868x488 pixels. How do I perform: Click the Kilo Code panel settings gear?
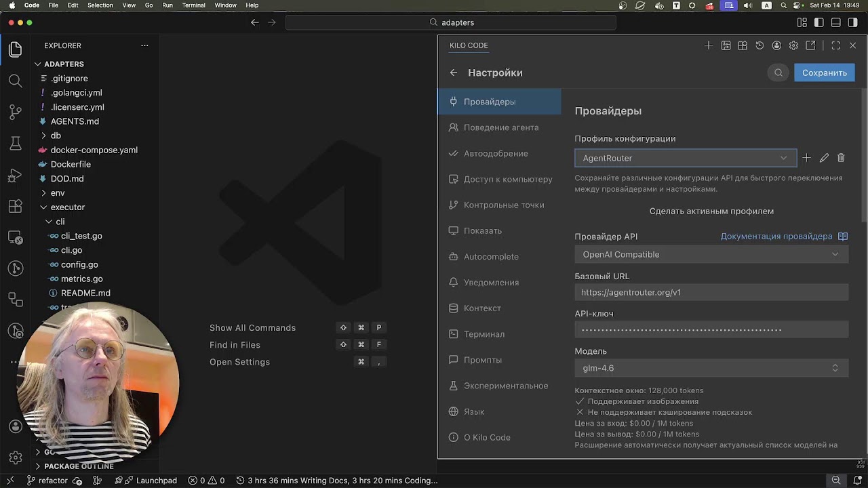click(793, 45)
